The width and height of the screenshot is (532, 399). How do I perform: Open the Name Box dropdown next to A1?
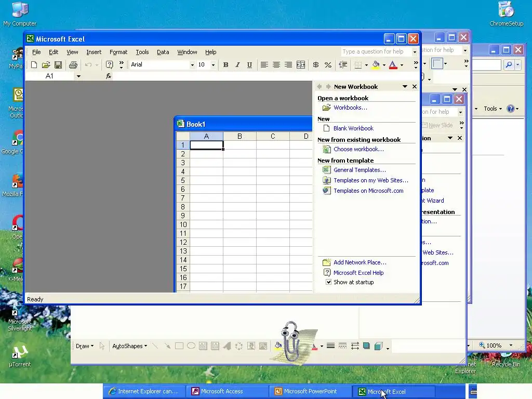[x=78, y=76]
